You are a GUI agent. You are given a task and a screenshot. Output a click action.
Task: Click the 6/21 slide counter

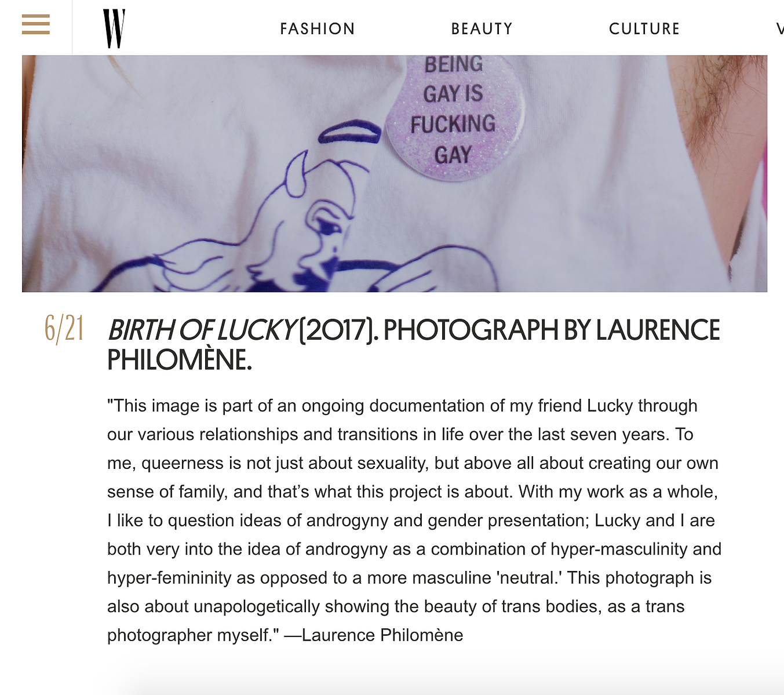(x=65, y=329)
